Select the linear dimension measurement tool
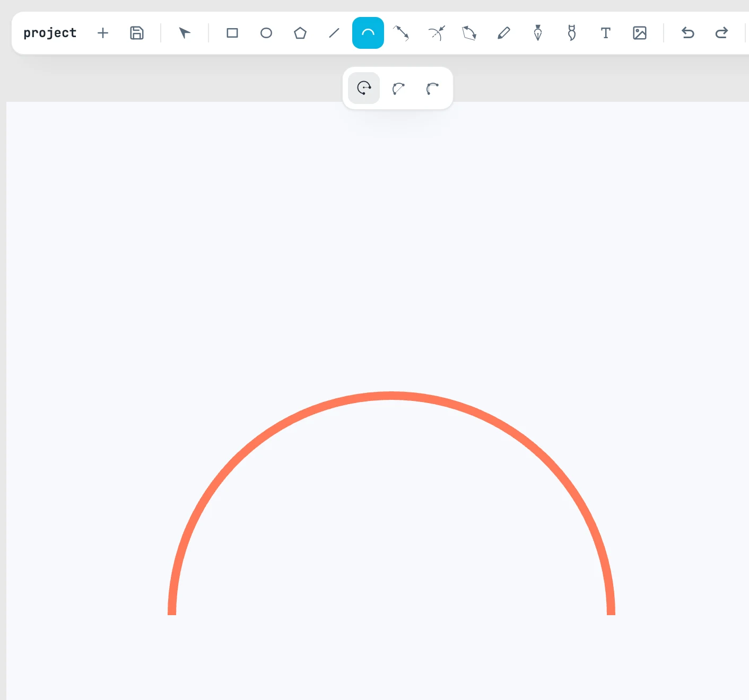Screen dimensions: 749x700 coord(401,33)
